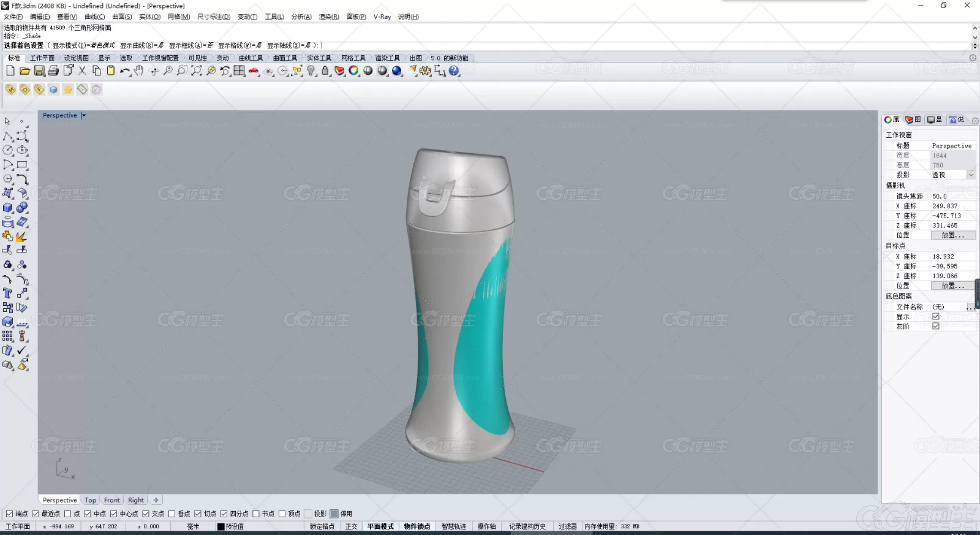Switch to the Right viewport tab

136,500
